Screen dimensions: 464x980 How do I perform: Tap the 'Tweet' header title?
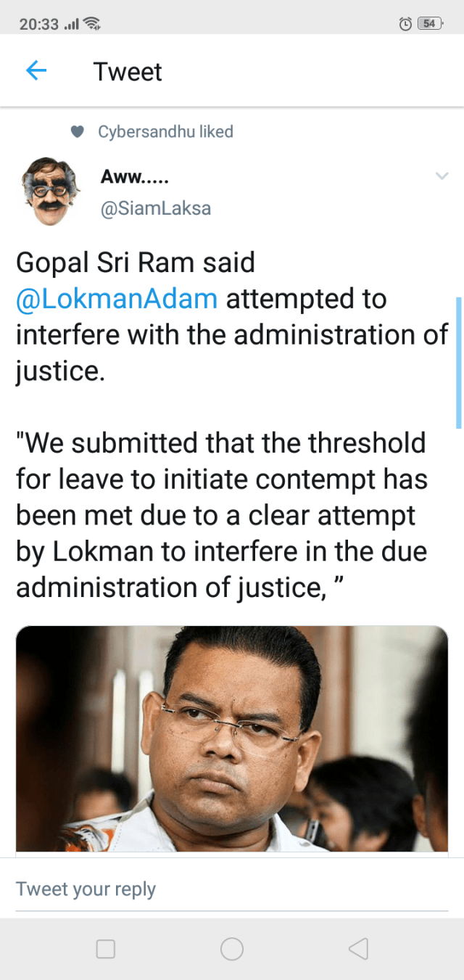tap(128, 72)
